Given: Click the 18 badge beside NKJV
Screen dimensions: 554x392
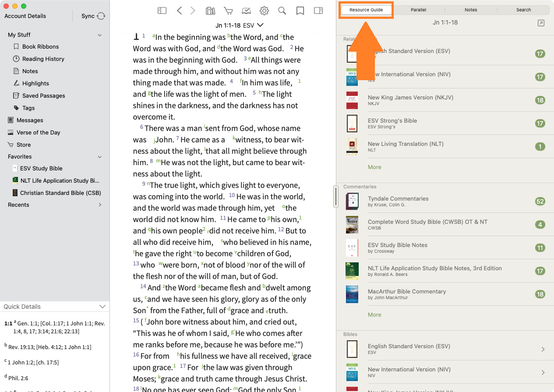Looking at the screenshot, I should click(x=540, y=100).
